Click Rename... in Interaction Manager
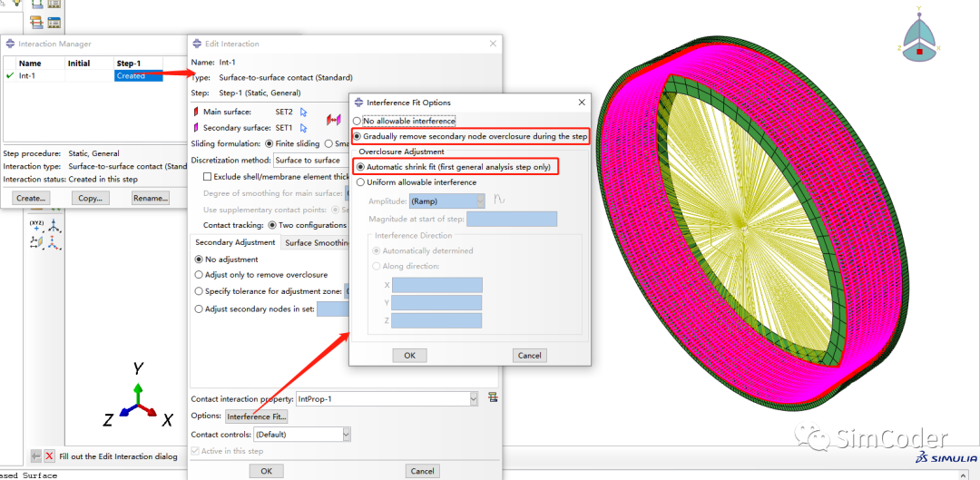The width and height of the screenshot is (980, 480). tap(151, 198)
